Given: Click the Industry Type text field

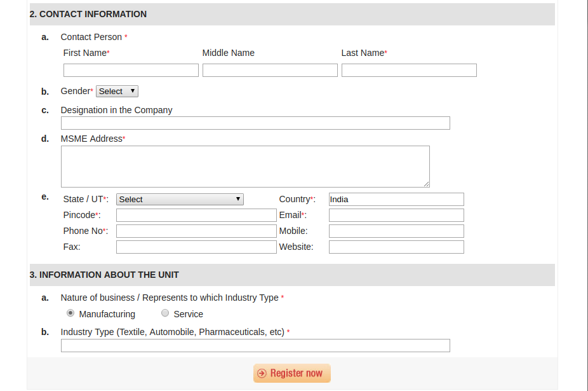Looking at the screenshot, I should (255, 346).
